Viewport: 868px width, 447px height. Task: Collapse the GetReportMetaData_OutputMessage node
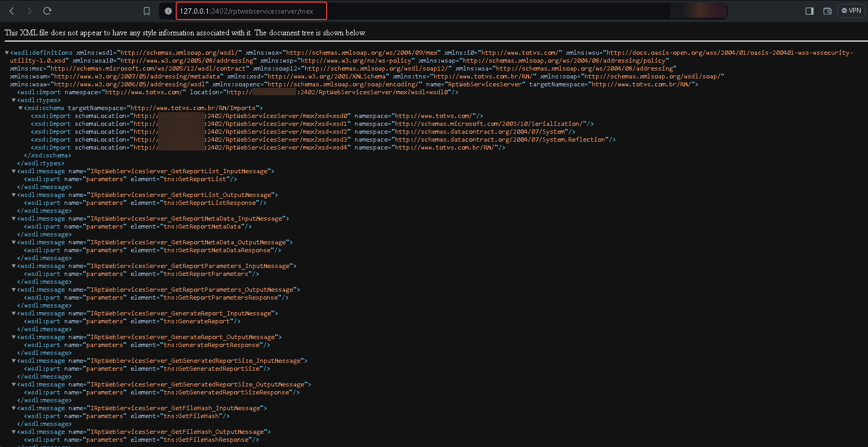pos(14,242)
